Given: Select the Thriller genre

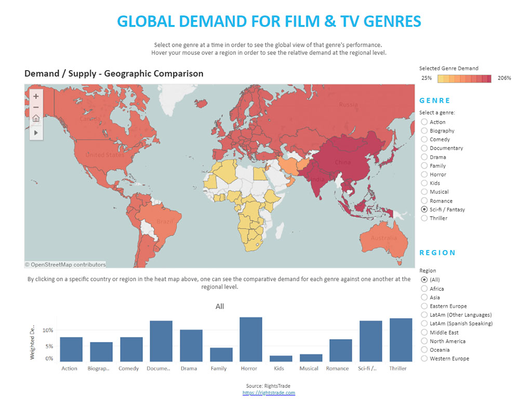Looking at the screenshot, I should [424, 218].
